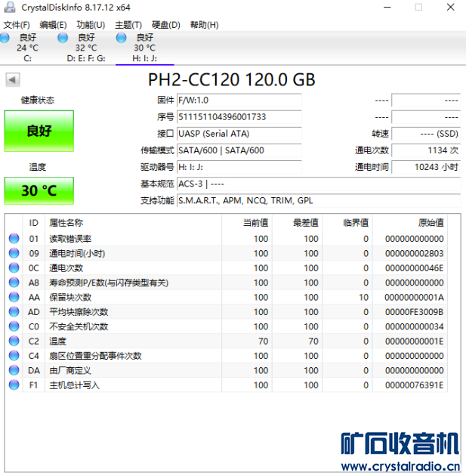The height and width of the screenshot is (476, 466).
Task: Open the 帮助(H) menu
Action: (x=204, y=25)
